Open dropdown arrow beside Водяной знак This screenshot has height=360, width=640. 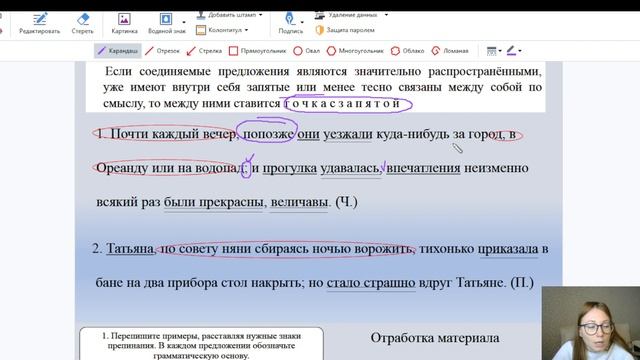[x=184, y=22]
